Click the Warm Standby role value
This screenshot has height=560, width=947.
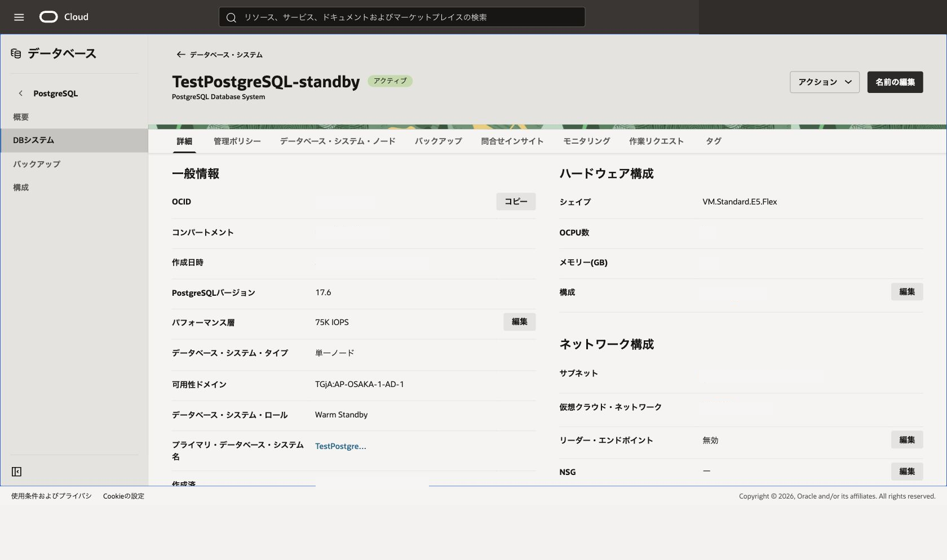pos(341,415)
